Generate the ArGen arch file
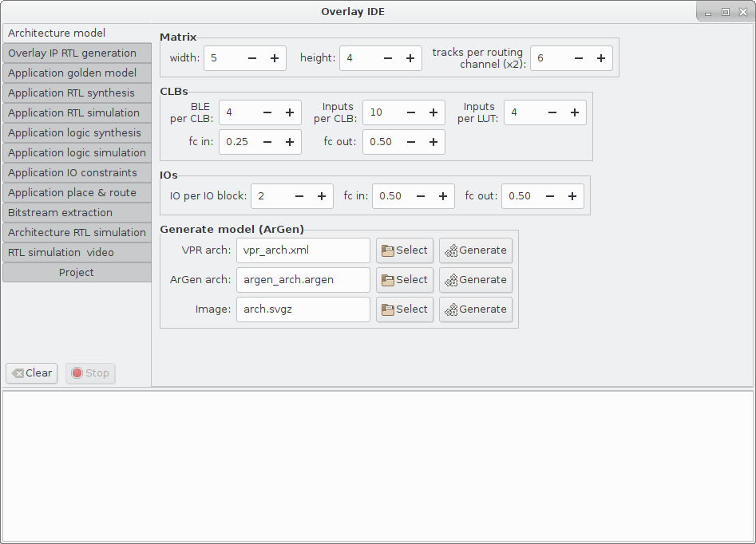Image resolution: width=756 pixels, height=544 pixels. [476, 280]
